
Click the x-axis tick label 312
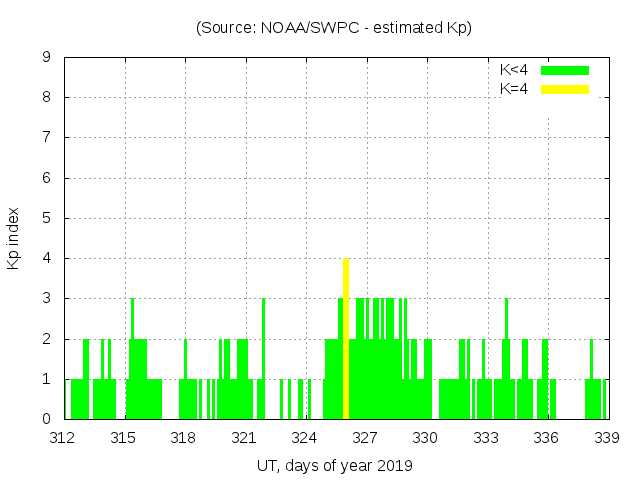coord(63,438)
